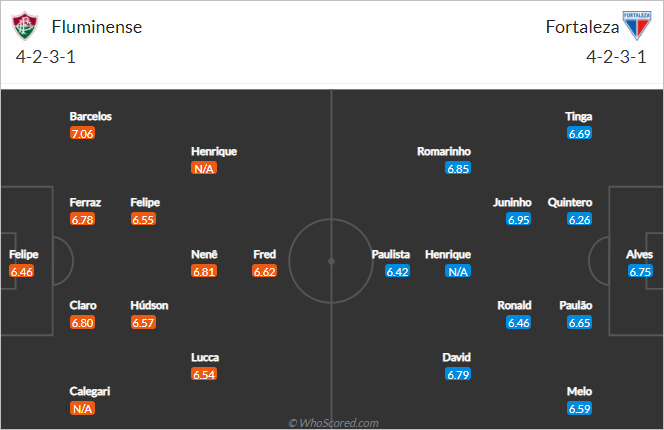Click the player name Lucca
664x430 pixels.
[205, 357]
